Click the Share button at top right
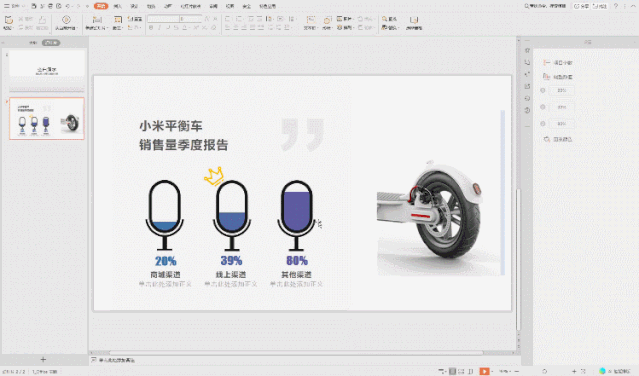The image size is (639, 376). tap(582, 6)
